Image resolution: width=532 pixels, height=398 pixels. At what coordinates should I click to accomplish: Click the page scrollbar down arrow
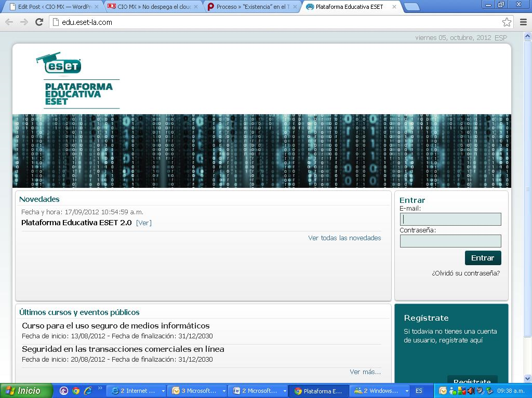pyautogui.click(x=528, y=378)
